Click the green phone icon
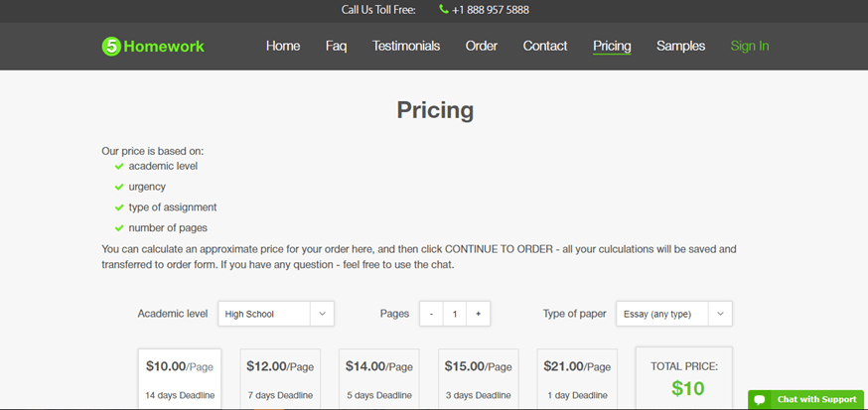 443,9
